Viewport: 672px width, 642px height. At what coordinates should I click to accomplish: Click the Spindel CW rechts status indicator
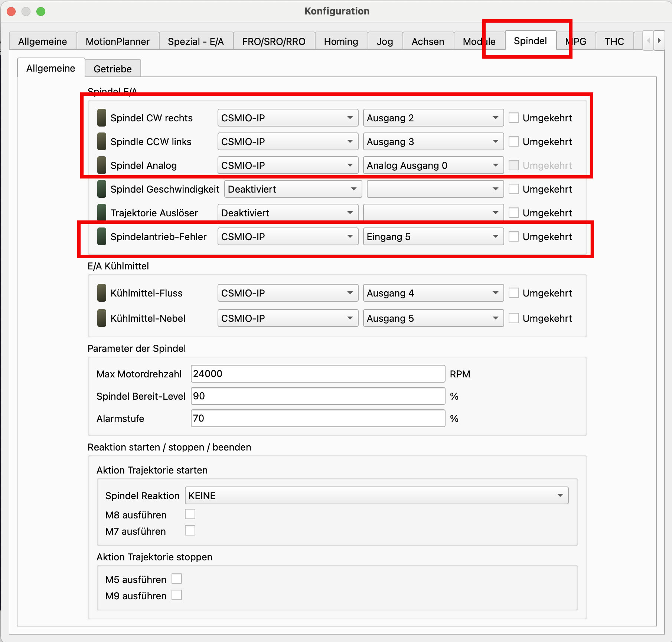[101, 118]
